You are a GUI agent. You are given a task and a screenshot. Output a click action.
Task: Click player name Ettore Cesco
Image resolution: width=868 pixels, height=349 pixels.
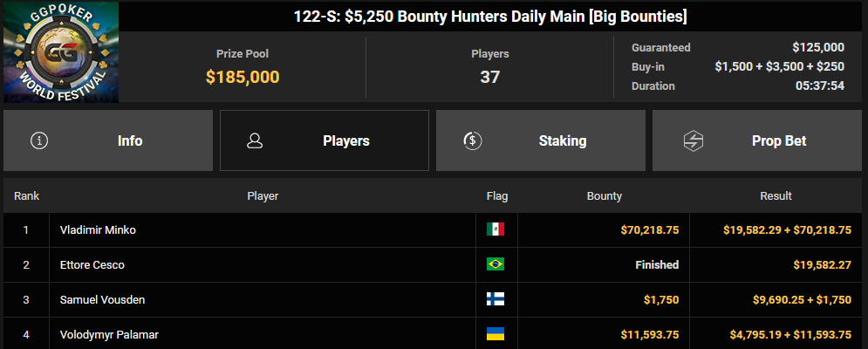click(x=92, y=264)
